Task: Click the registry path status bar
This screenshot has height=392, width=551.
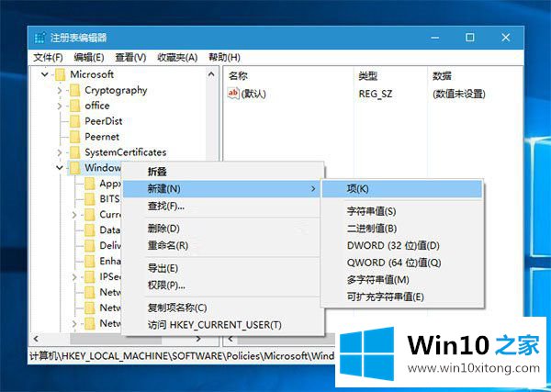Action: 182,355
